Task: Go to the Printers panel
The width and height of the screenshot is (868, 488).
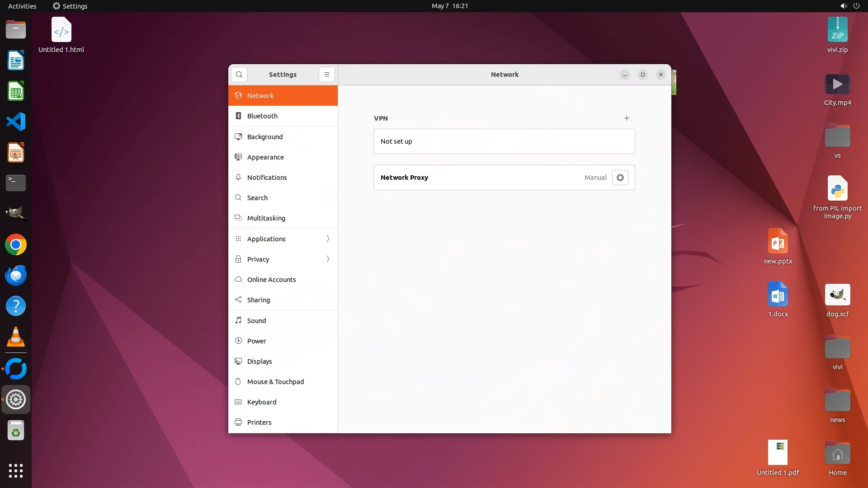Action: tap(259, 422)
